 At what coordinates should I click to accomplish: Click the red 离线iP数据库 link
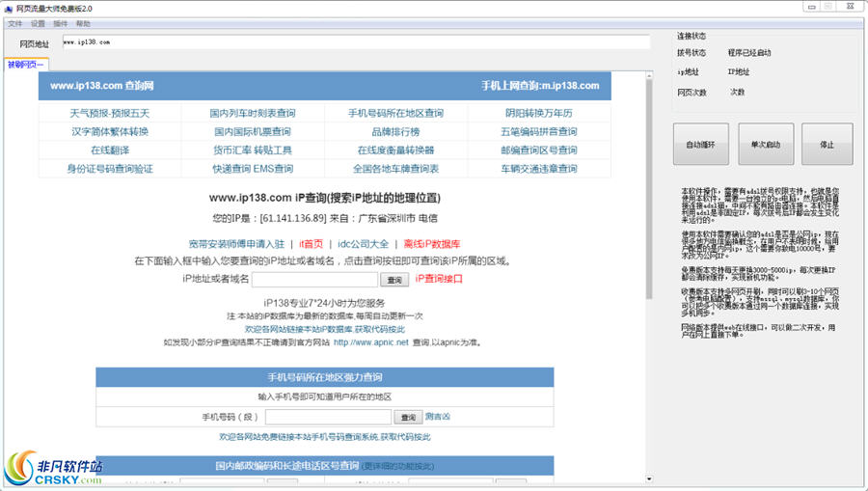[x=432, y=244]
